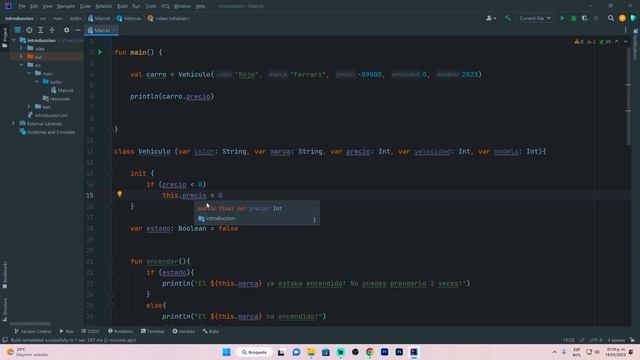The height and width of the screenshot is (360, 640).
Task: Open the Run tool window
Action: click(x=67, y=331)
